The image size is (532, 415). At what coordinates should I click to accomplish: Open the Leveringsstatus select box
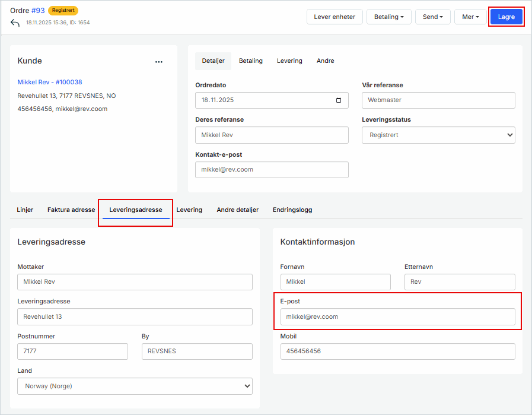coord(438,135)
